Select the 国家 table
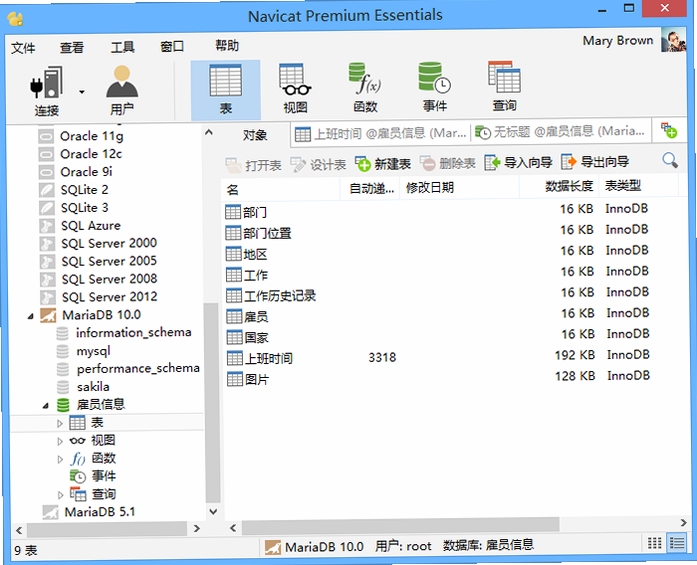The height and width of the screenshot is (565, 697). 248,337
